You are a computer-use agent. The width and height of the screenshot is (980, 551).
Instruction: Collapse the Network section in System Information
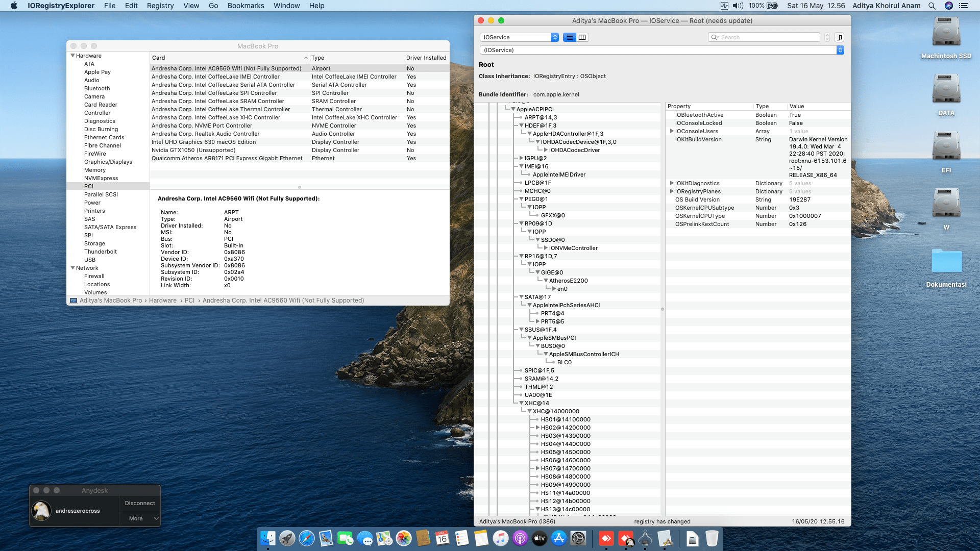click(x=72, y=268)
